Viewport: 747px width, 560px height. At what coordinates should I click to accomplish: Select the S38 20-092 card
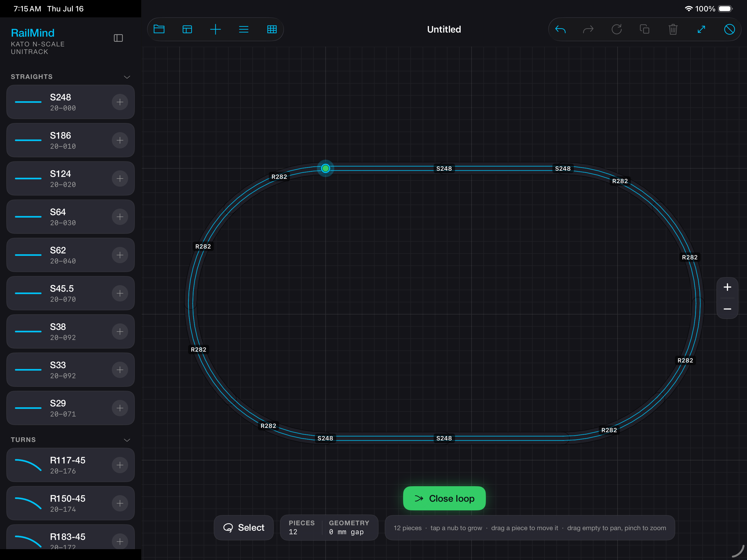[x=70, y=332]
